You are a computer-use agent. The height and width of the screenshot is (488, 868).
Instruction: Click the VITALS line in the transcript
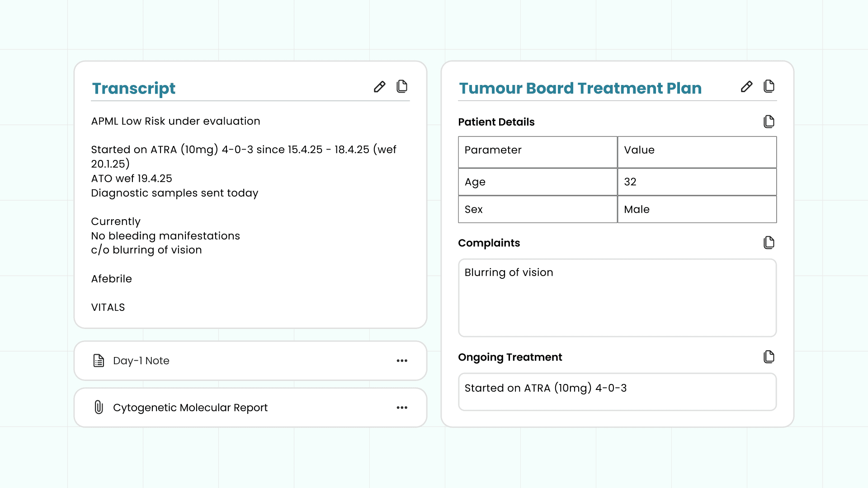pyautogui.click(x=108, y=307)
